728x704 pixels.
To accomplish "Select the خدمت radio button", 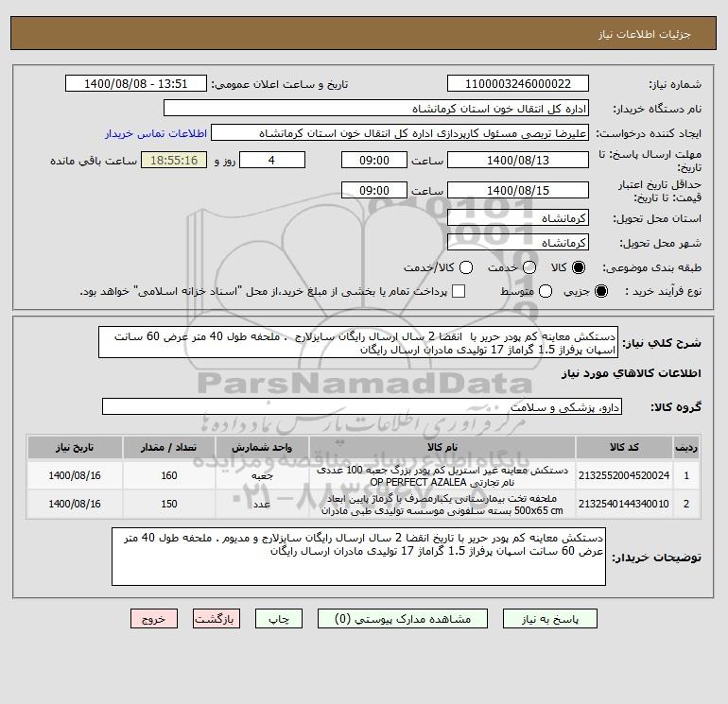I will (x=529, y=267).
